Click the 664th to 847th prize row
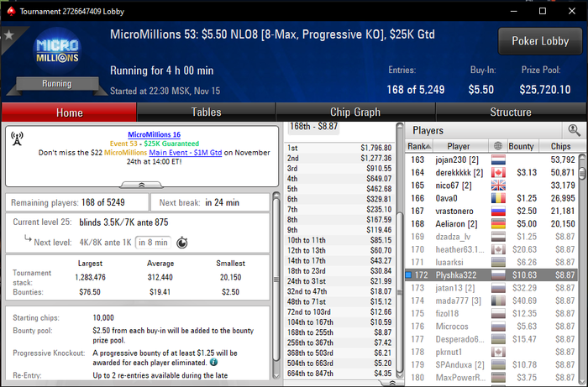The width and height of the screenshot is (588, 387). pyautogui.click(x=339, y=374)
